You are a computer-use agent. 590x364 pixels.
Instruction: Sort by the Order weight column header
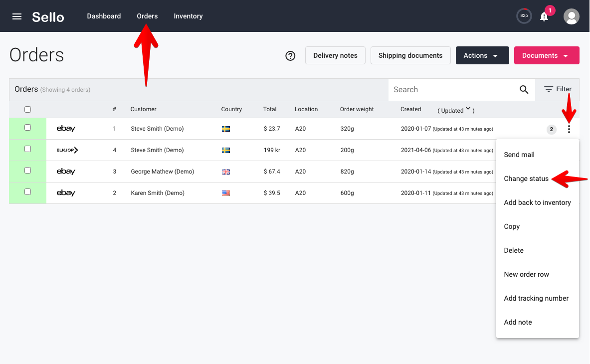[x=357, y=109]
